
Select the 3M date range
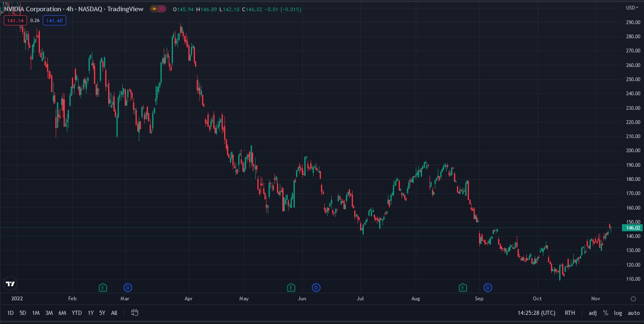click(49, 313)
